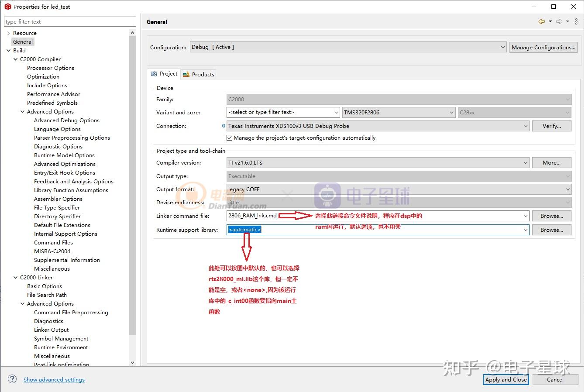Click the Verify button
Screen dimensions: 585x392
click(551, 126)
